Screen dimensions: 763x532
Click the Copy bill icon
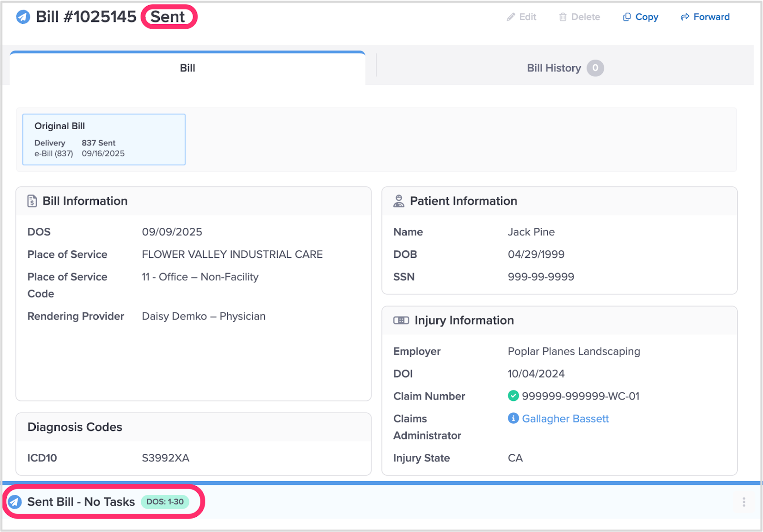(x=627, y=17)
